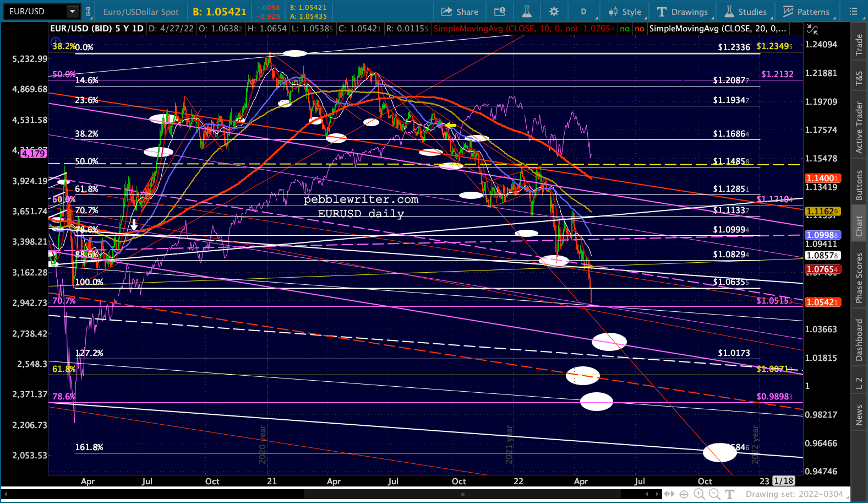The height and width of the screenshot is (503, 868).
Task: Click the 161.8% Fibonacci level label
Action: pos(89,447)
